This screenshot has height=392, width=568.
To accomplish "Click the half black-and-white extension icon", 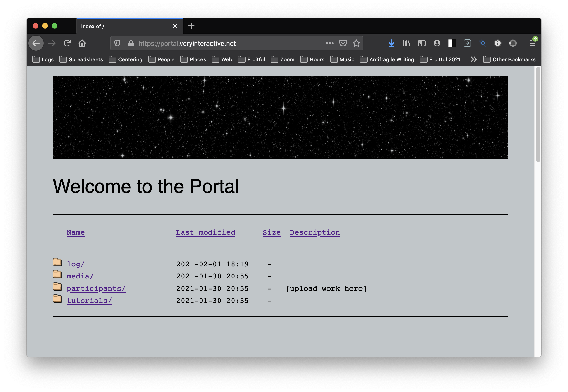I will click(452, 43).
